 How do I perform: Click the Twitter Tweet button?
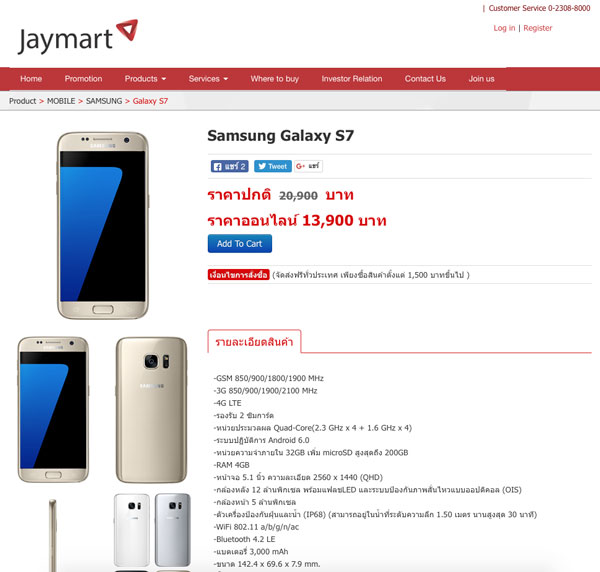[x=273, y=166]
